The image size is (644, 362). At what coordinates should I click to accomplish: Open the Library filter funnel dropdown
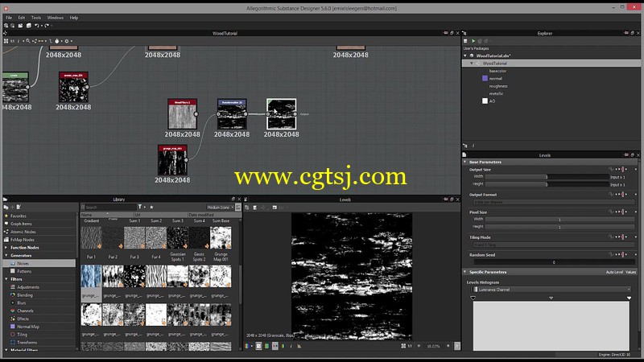[x=141, y=208]
